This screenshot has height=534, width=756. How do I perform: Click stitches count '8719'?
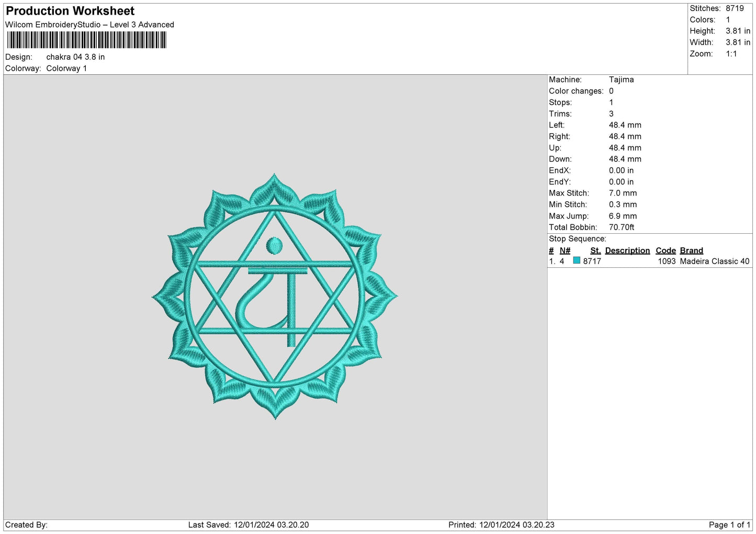point(735,8)
